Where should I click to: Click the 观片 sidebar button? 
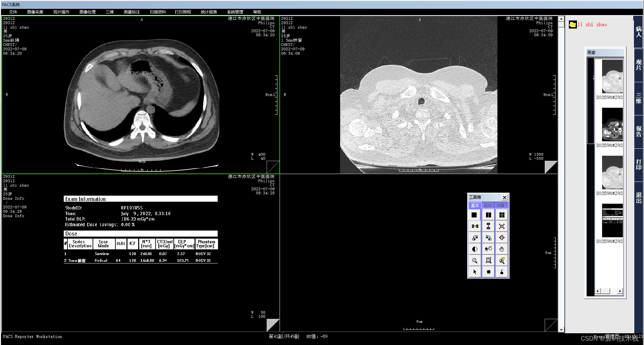coord(639,65)
